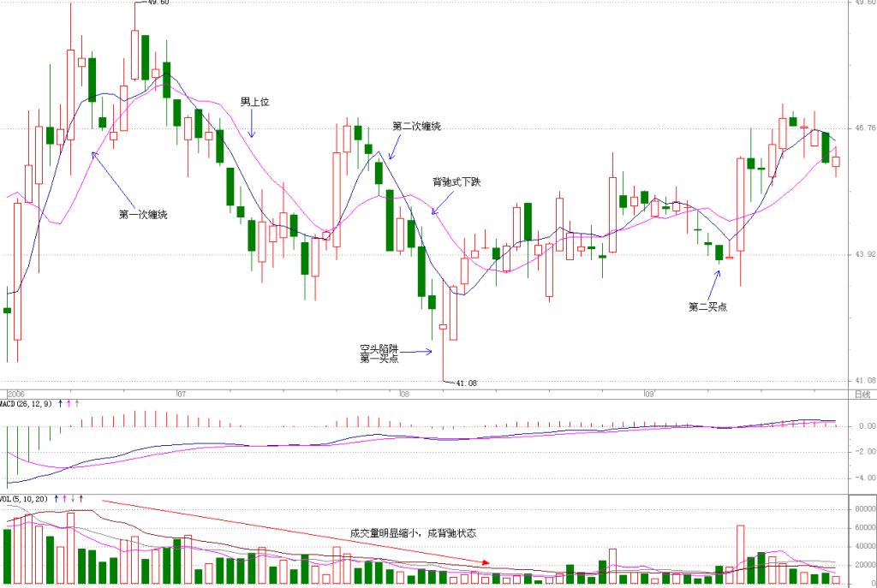Click the 第一次缠绕 annotation label

(143, 215)
